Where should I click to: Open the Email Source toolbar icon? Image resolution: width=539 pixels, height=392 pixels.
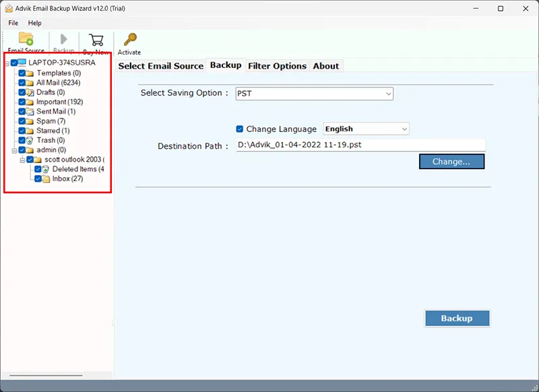point(26,39)
